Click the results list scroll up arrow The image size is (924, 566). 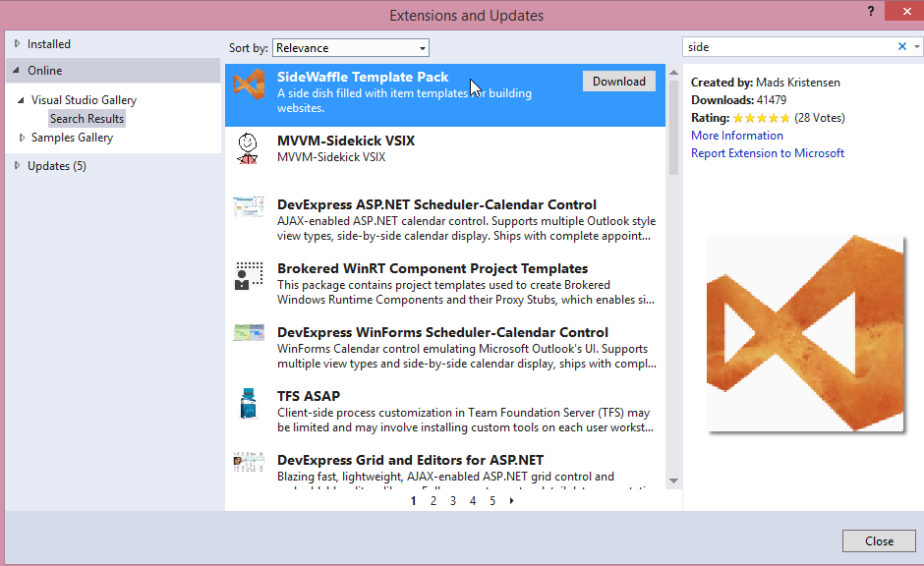coord(673,73)
